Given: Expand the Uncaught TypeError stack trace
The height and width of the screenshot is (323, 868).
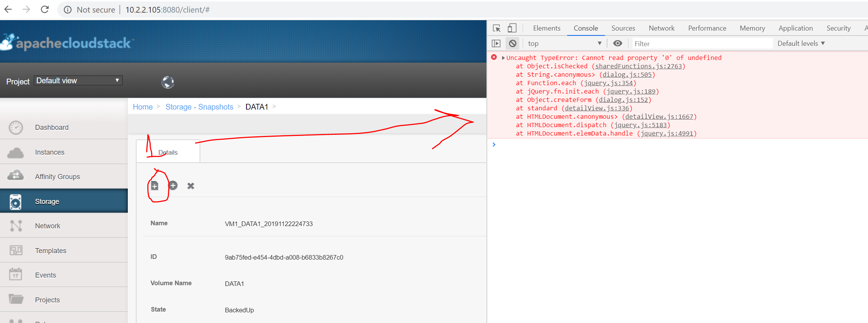Looking at the screenshot, I should 503,58.
